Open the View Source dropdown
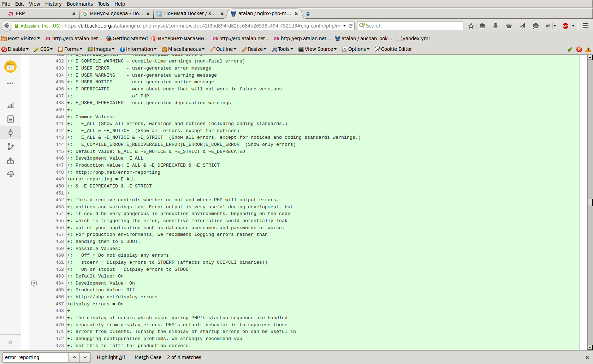593x364 pixels. click(x=318, y=49)
